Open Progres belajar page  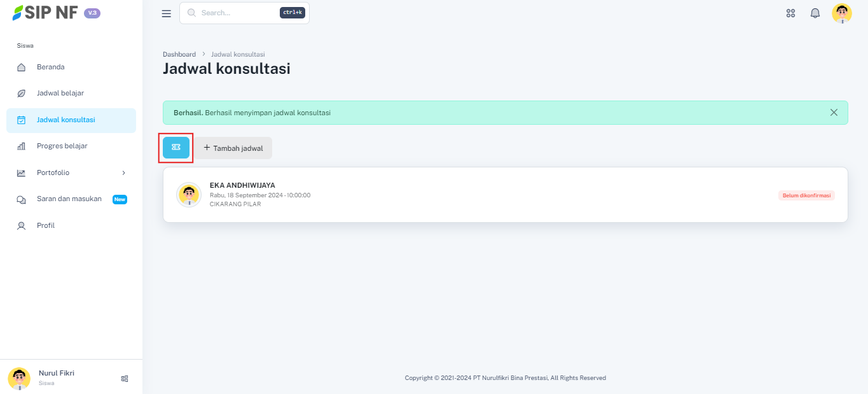tap(62, 146)
